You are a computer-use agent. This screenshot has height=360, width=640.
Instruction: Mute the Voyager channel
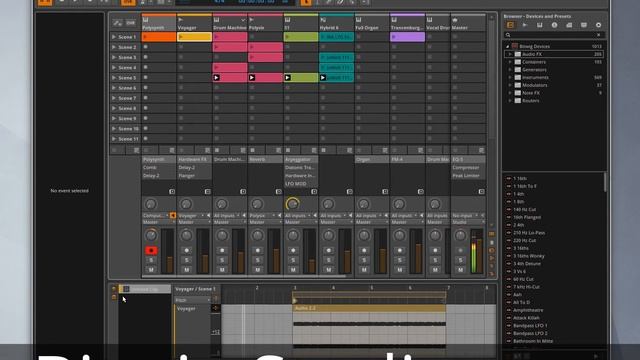pos(187,270)
